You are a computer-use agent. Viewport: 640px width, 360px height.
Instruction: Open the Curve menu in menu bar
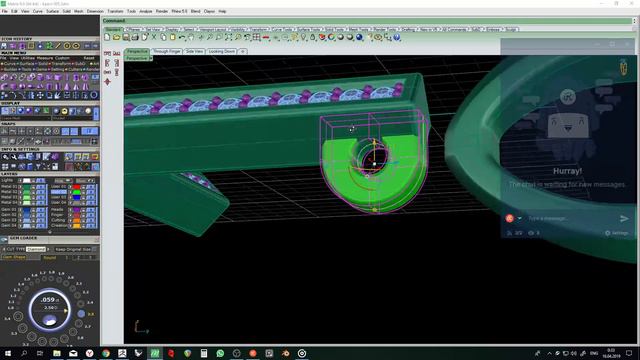tap(38, 11)
